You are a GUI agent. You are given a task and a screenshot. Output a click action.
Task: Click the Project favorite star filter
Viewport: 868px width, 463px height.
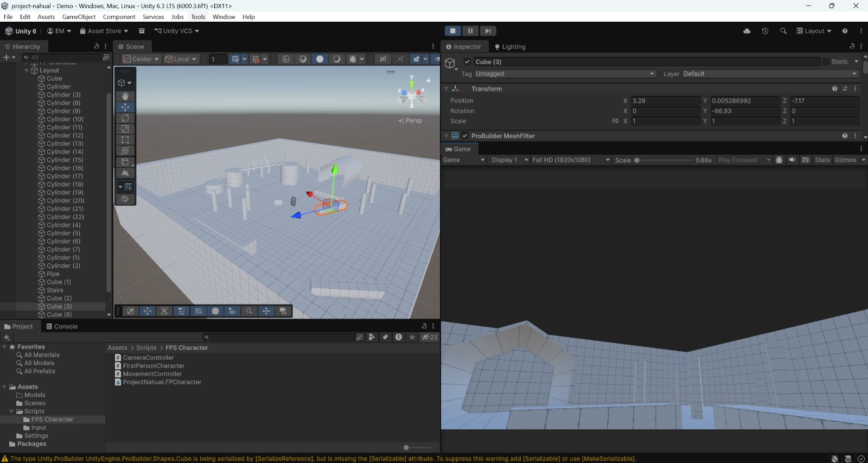coord(412,337)
